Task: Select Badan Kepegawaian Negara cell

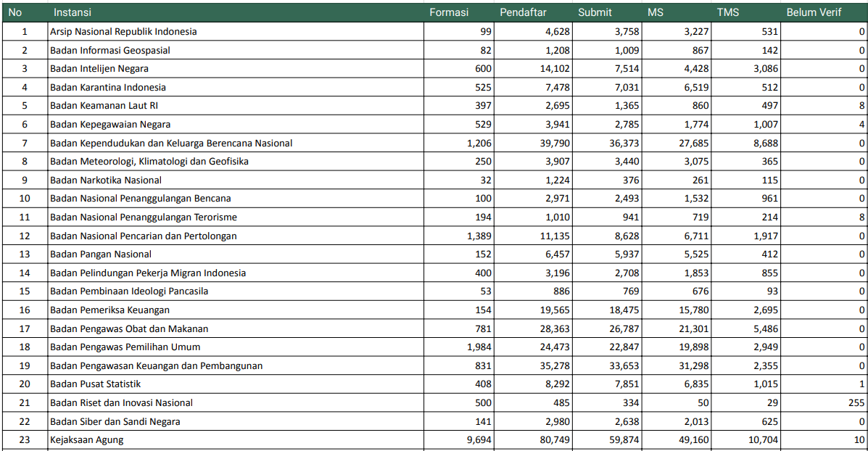Action: coord(236,125)
